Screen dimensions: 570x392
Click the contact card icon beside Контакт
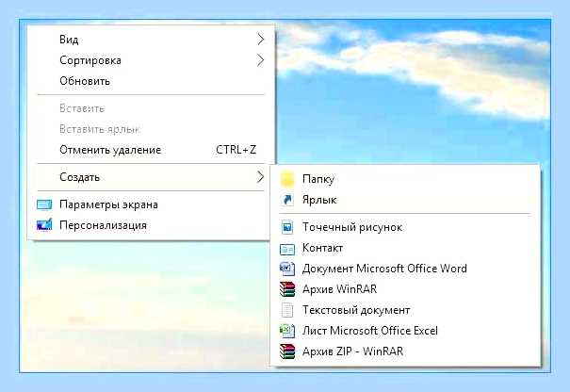click(287, 249)
